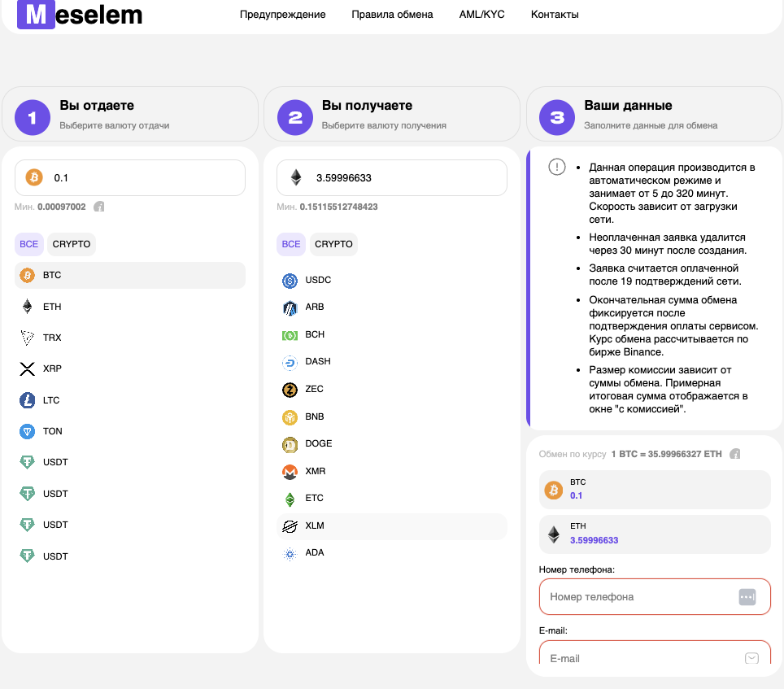The height and width of the screenshot is (689, 784).
Task: Select XMR in the receive list
Action: [391, 471]
